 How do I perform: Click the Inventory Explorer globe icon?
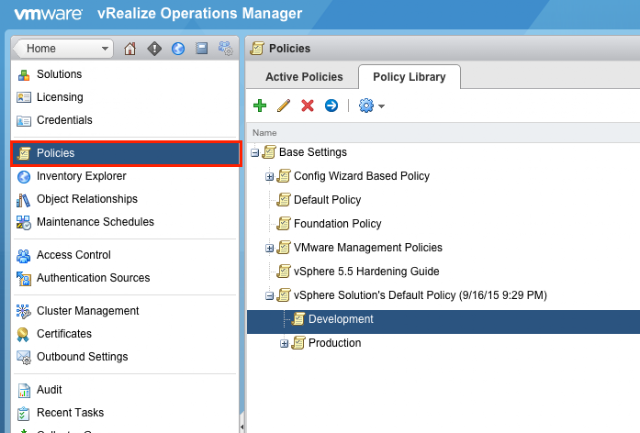click(x=24, y=177)
